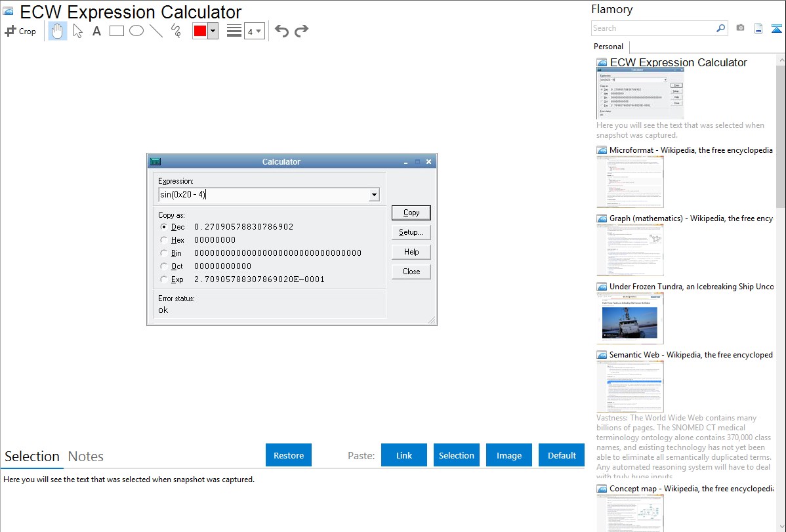Paste as Selection
The width and height of the screenshot is (786, 532).
point(456,455)
